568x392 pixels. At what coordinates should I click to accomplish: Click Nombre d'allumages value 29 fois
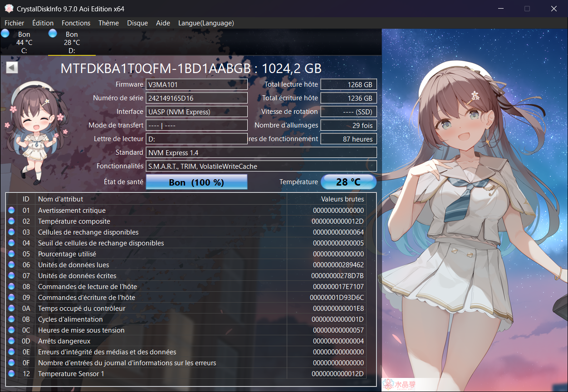point(348,125)
